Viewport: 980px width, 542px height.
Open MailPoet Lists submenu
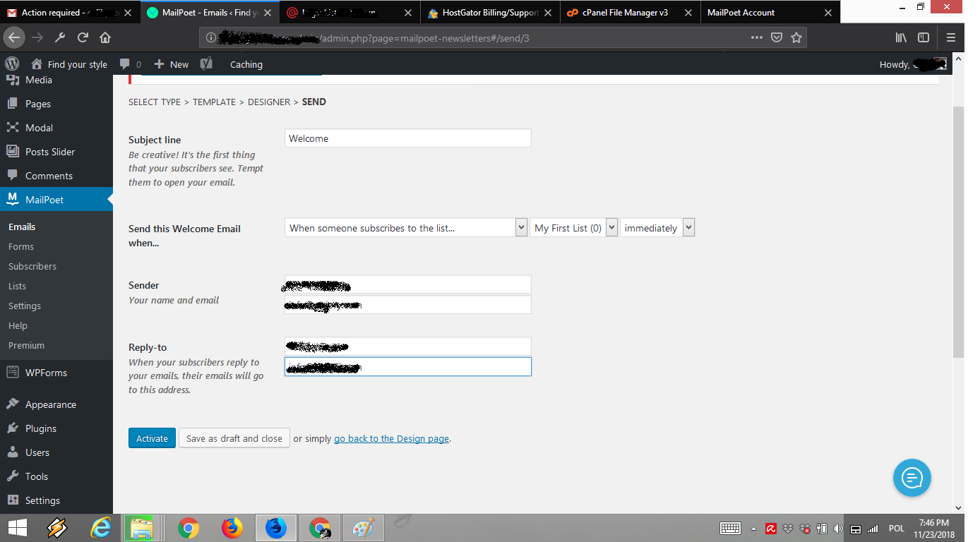[x=17, y=286]
